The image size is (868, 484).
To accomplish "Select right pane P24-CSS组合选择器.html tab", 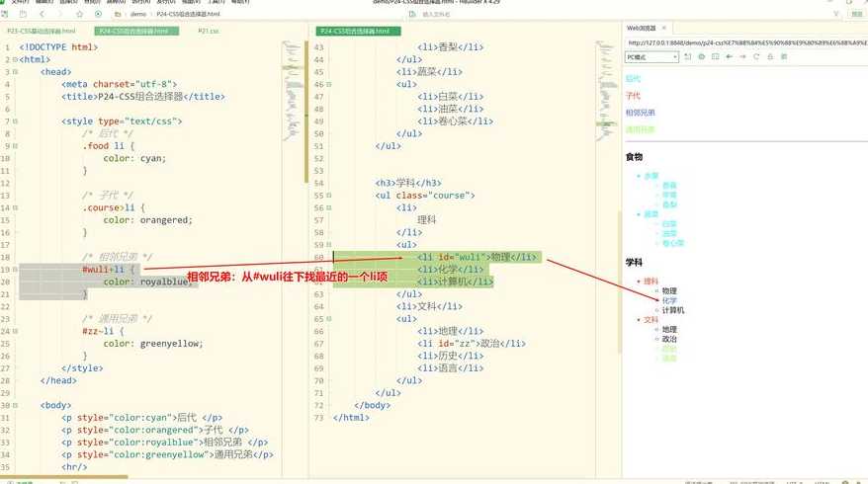I will pos(359,31).
